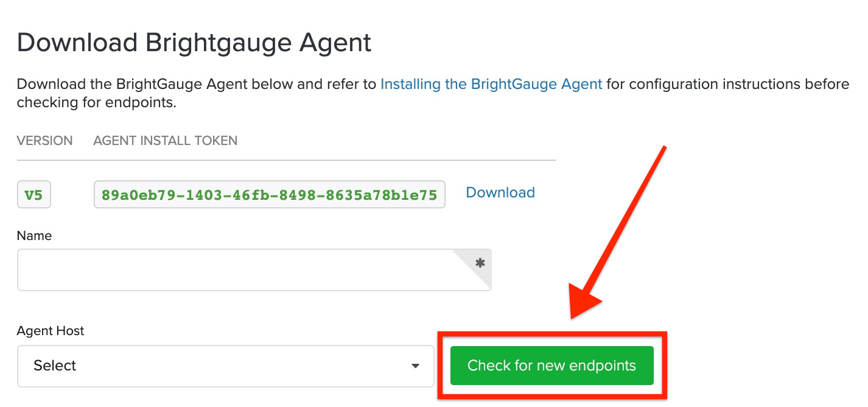Screen dimensions: 868x407
Task: Select the agent install token box
Action: (x=269, y=195)
